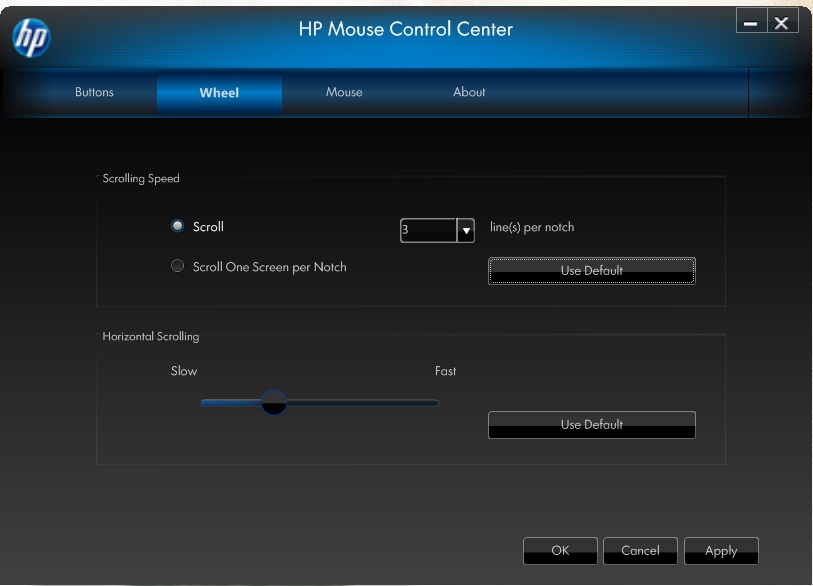The width and height of the screenshot is (813, 586).
Task: Click the HP Mouse Control Center title text
Action: click(x=405, y=29)
